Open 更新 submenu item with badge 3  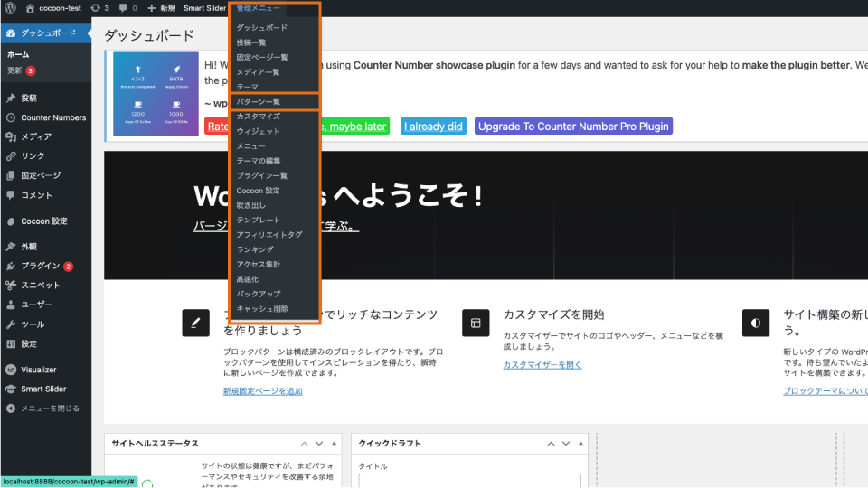(22, 70)
